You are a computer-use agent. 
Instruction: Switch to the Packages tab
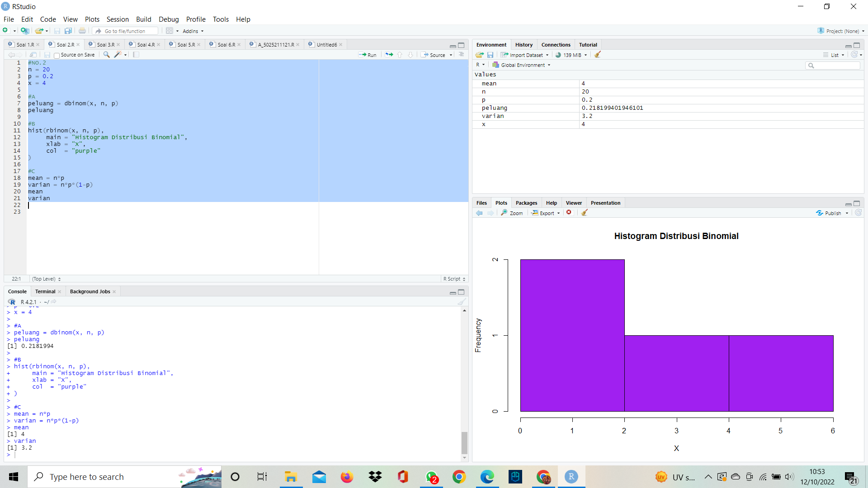pyautogui.click(x=526, y=203)
